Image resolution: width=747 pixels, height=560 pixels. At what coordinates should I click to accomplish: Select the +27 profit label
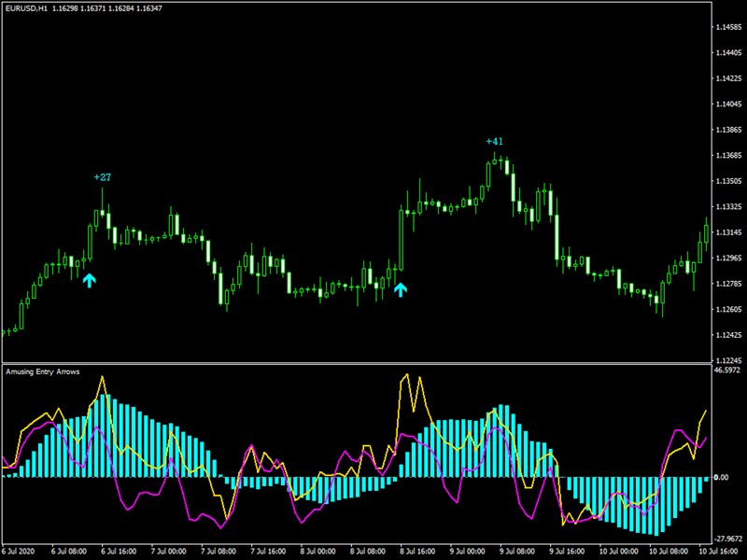(103, 177)
